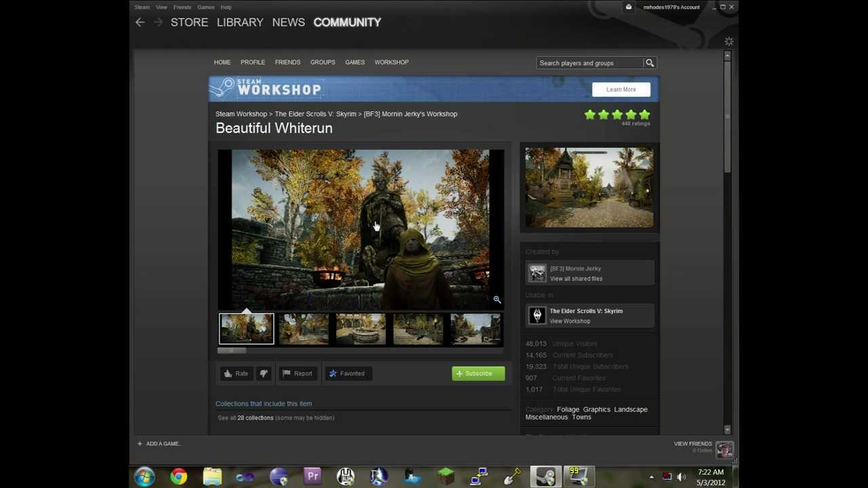Click the mail inbox icon near the account name

point(629,7)
